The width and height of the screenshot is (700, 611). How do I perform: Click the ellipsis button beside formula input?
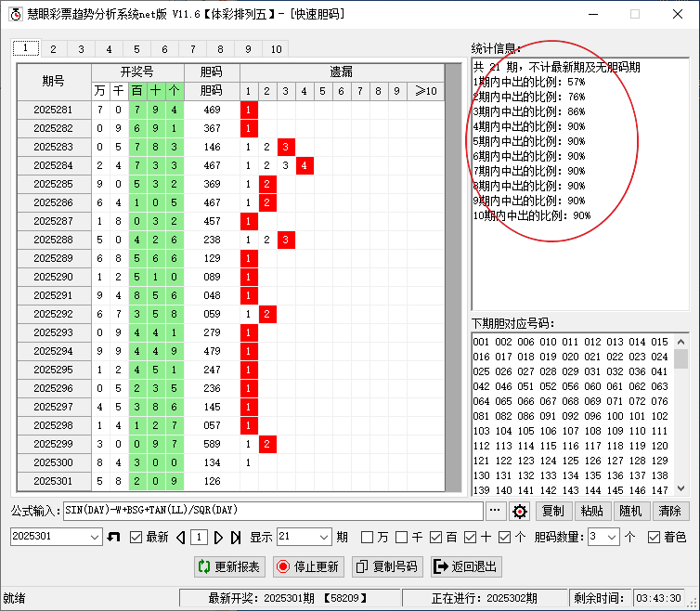[x=495, y=512]
